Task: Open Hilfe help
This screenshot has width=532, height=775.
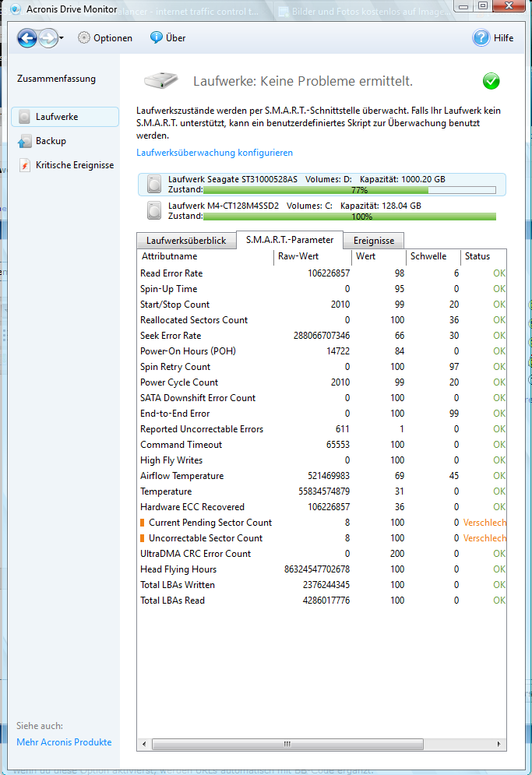Action: coord(493,38)
